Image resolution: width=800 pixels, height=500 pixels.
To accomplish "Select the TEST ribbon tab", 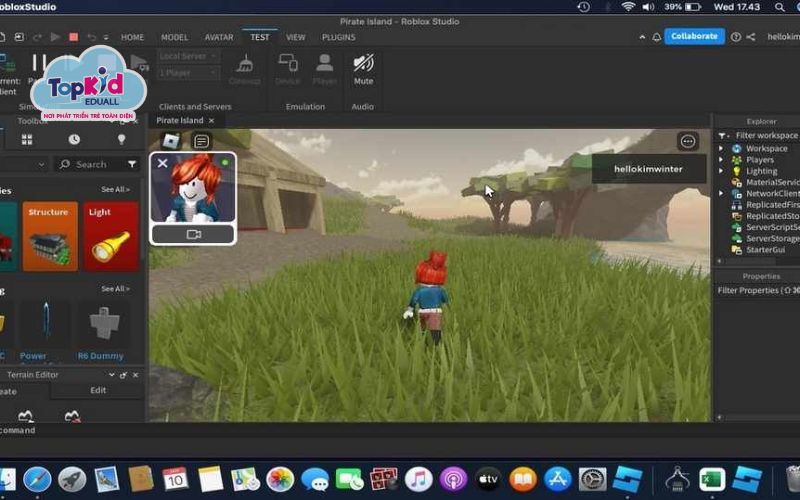I will (260, 37).
